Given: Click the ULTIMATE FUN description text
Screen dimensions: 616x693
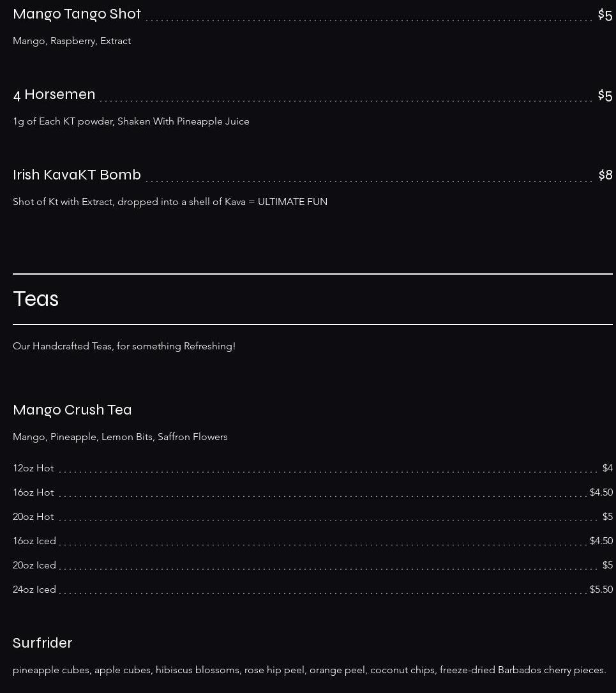Looking at the screenshot, I should click(x=170, y=202).
